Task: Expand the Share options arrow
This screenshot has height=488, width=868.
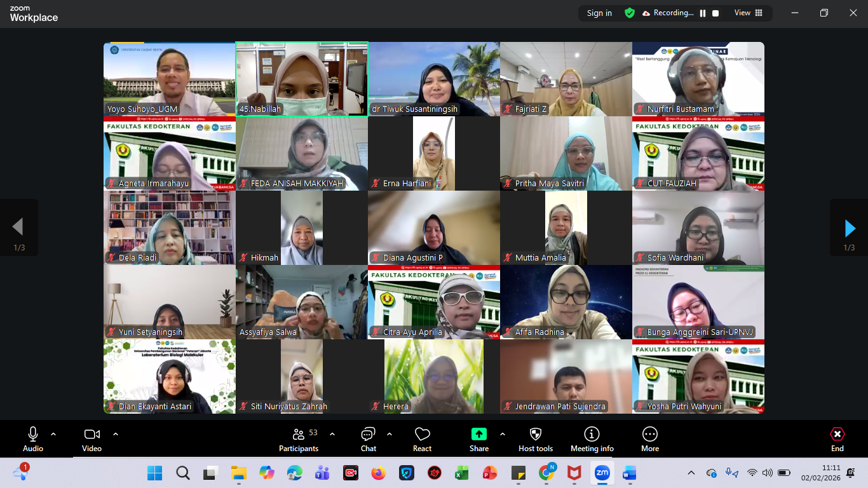Action: [503, 434]
